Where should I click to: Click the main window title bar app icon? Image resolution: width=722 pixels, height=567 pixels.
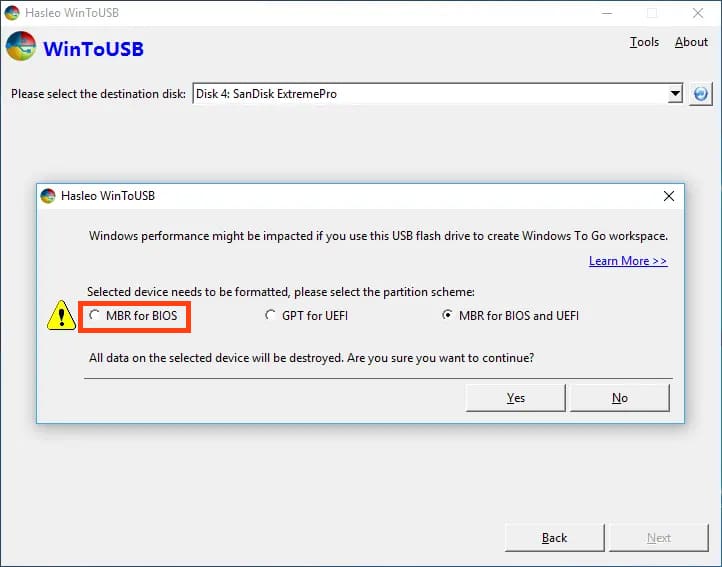[x=11, y=13]
